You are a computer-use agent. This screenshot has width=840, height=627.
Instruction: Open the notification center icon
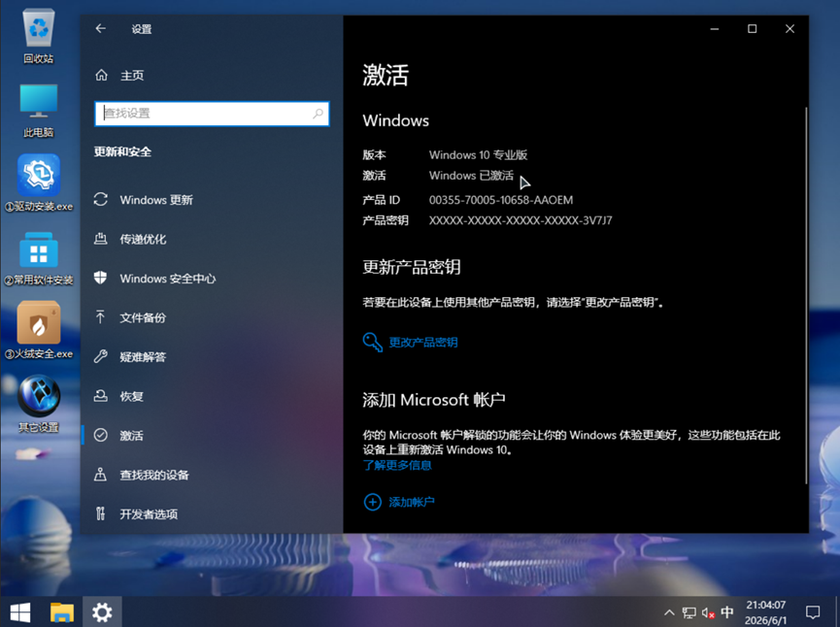[x=813, y=612]
